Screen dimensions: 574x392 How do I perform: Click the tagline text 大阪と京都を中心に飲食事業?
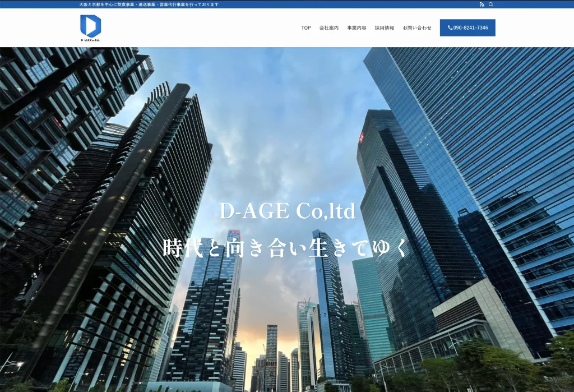[x=107, y=4]
